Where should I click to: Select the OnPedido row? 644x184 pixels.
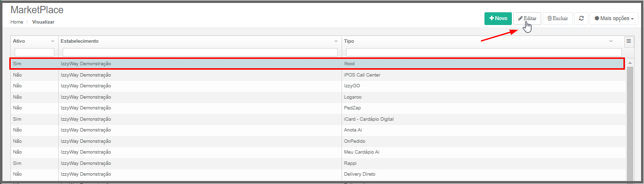click(318, 141)
